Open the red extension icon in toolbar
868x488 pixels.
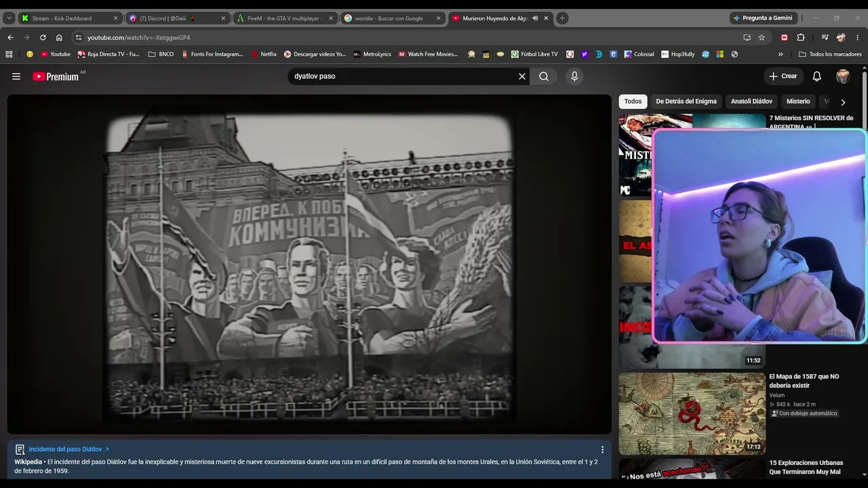tap(785, 37)
